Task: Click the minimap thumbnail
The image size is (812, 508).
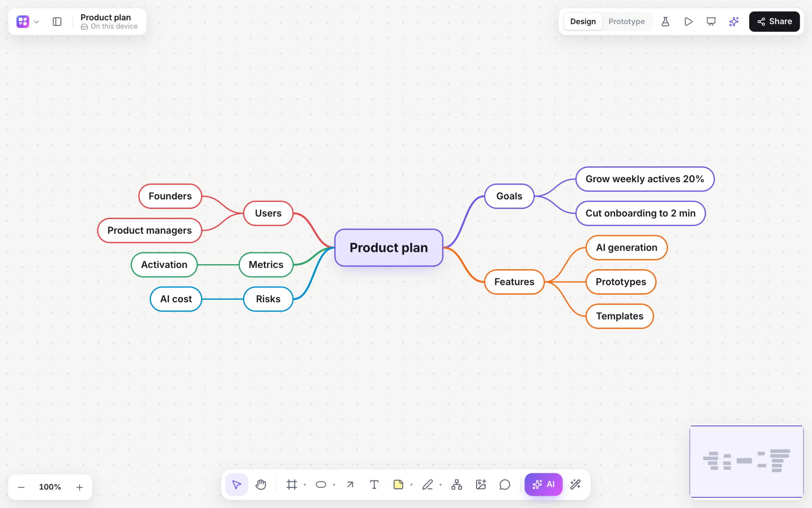Action: point(747,461)
